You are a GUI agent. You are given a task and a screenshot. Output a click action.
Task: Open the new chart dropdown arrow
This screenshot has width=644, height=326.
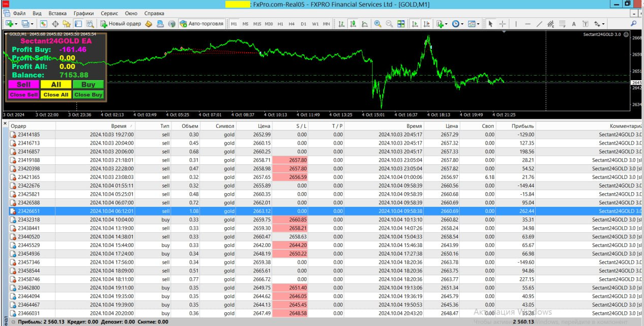pos(16,24)
